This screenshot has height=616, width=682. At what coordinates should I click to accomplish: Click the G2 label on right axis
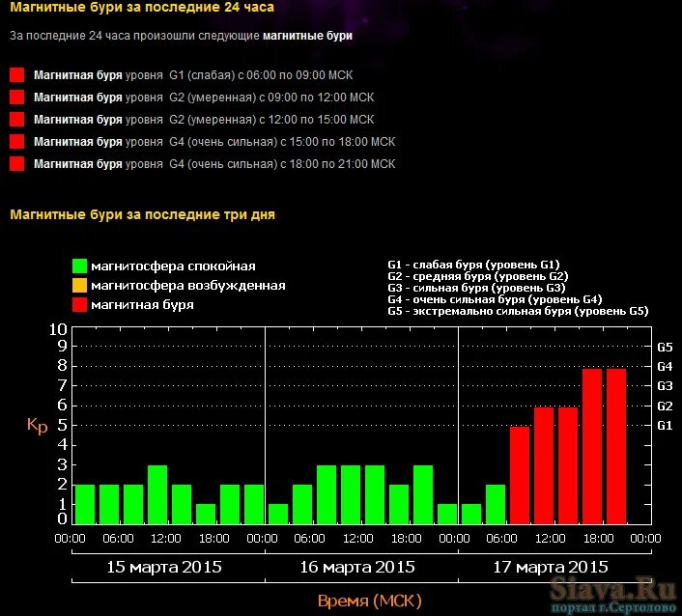click(665, 406)
